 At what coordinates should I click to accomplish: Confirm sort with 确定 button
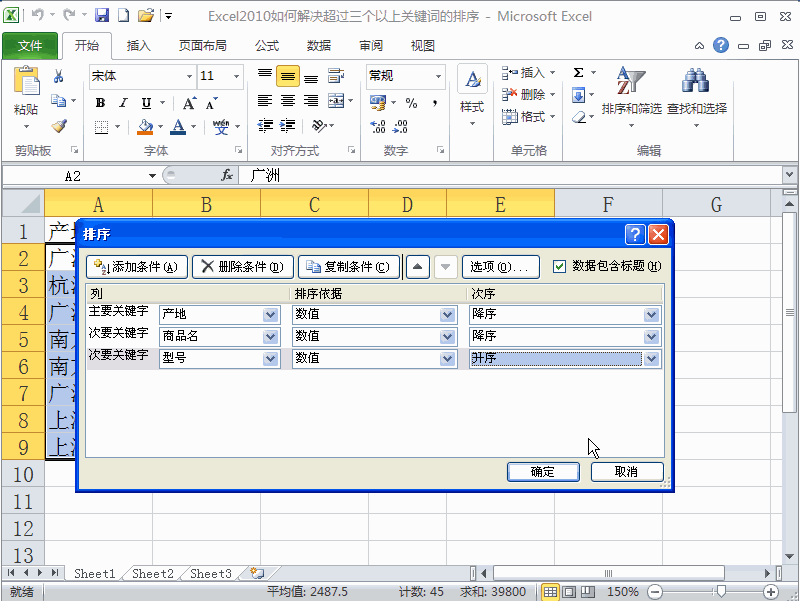point(543,472)
